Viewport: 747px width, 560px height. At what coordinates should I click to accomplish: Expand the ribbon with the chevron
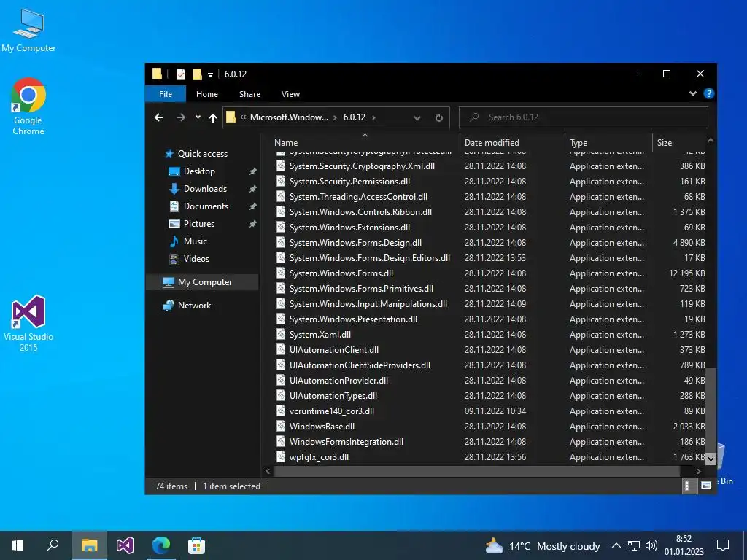[693, 93]
